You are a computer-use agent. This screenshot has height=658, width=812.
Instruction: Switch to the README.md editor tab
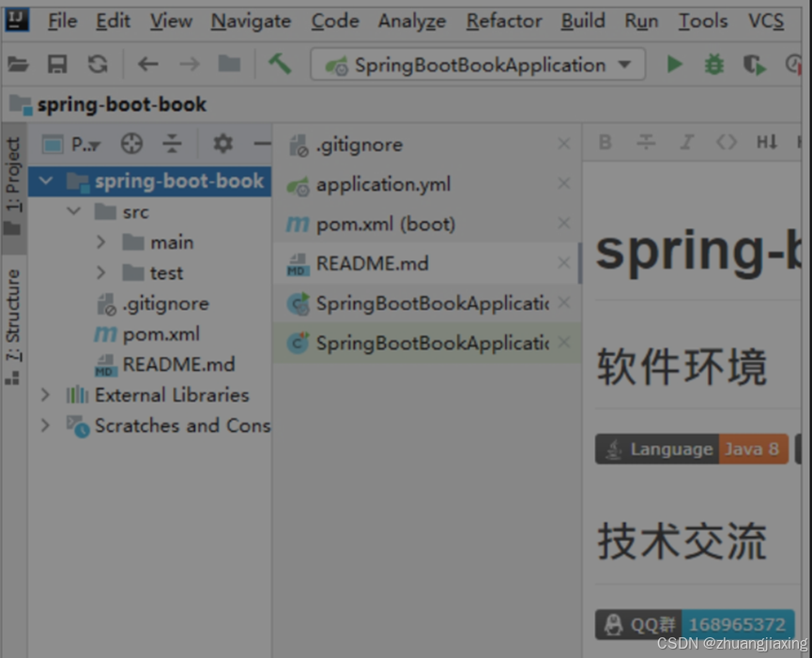[427, 264]
